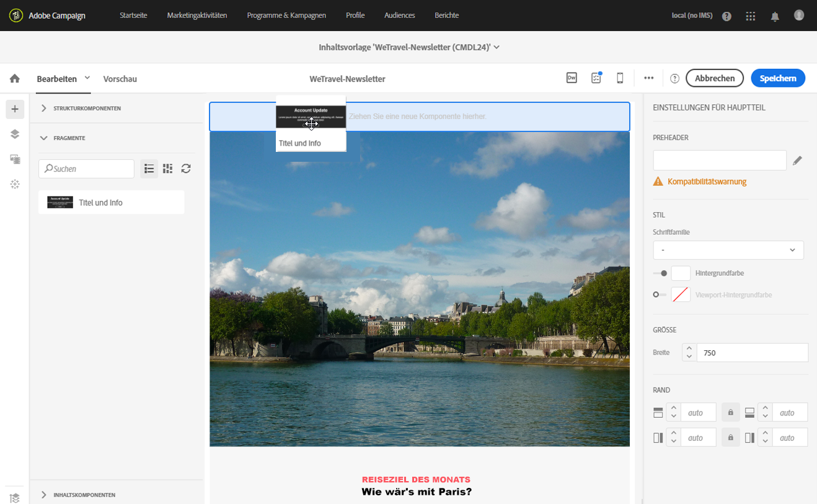Increase the Breite value with up arrow
The height and width of the screenshot is (504, 817).
(x=689, y=348)
